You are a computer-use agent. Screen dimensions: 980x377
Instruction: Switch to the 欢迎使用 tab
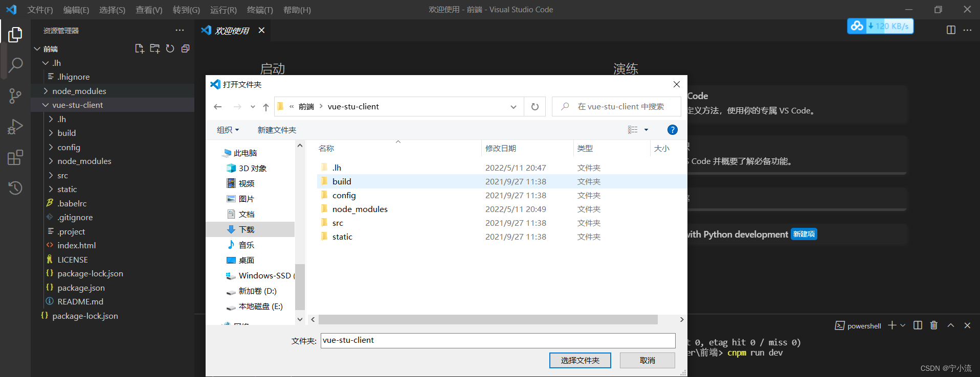point(232,30)
